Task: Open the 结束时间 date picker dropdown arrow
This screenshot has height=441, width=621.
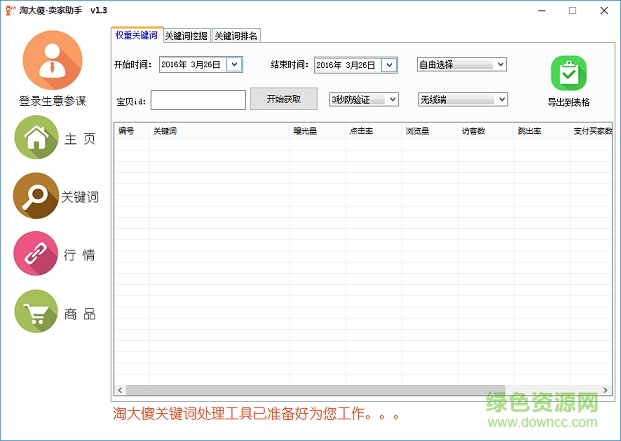Action: click(390, 65)
